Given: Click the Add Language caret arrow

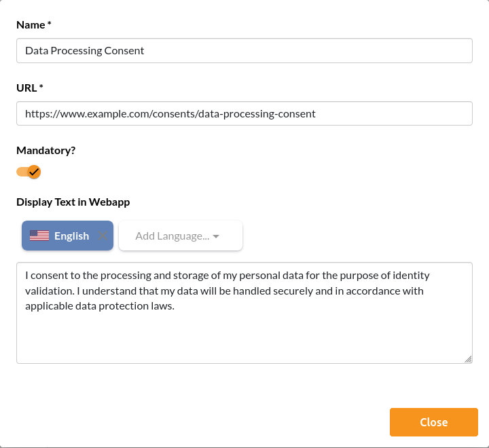Looking at the screenshot, I should (216, 236).
